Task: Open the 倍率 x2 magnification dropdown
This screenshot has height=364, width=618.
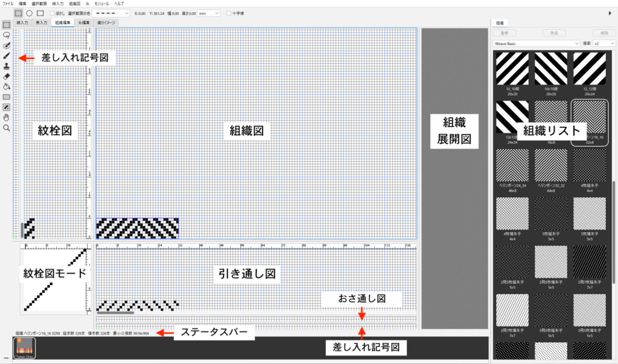Action: click(x=604, y=43)
